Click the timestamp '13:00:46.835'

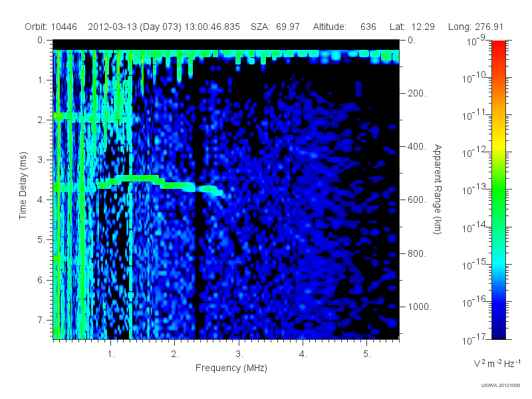click(212, 27)
